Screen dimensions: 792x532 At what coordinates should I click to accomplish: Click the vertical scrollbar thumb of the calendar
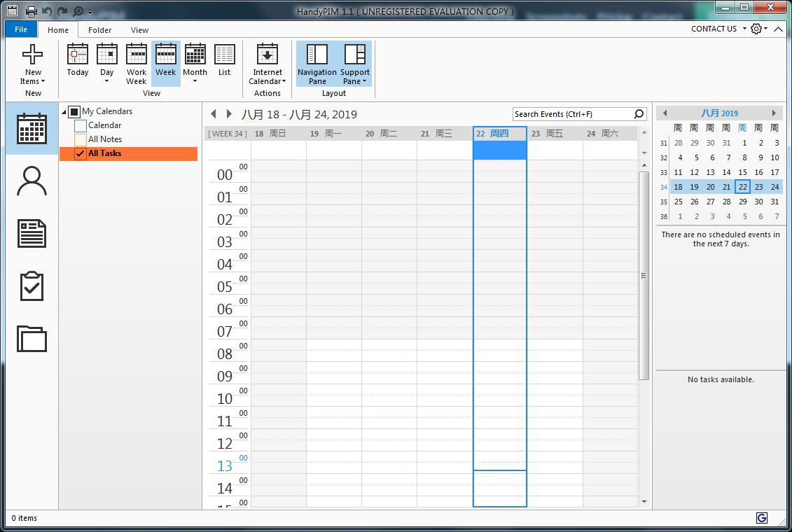coord(644,276)
